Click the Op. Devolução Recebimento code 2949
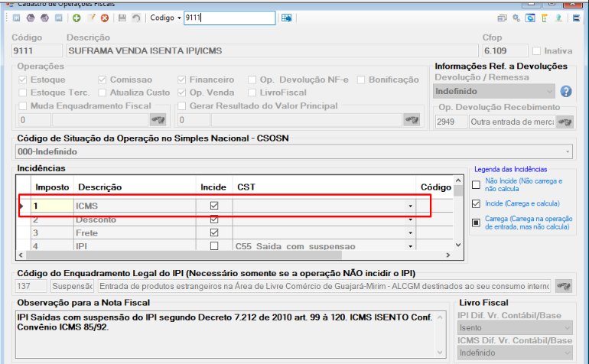Viewport: 589px width, 364px height. (x=451, y=122)
